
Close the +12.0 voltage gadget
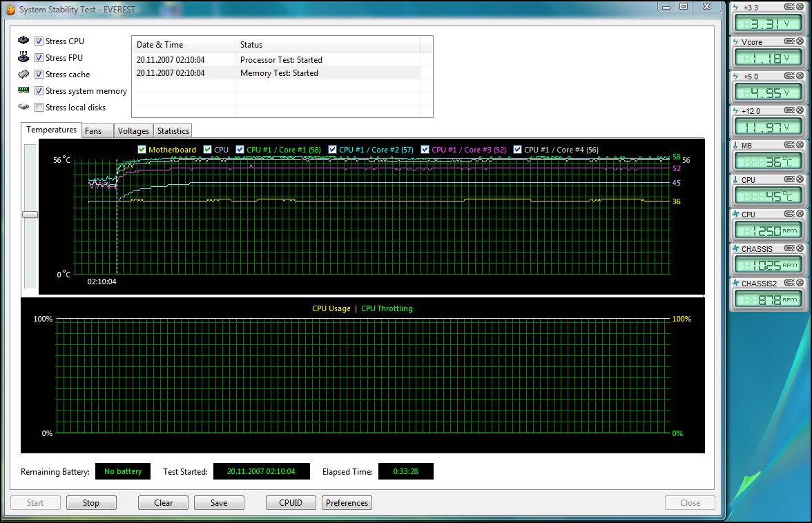pyautogui.click(x=800, y=110)
